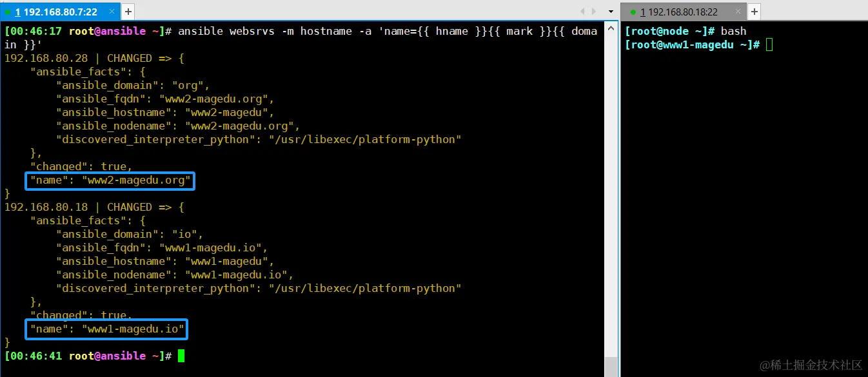Click the ansible_fqdn "www1-magedu.io" line
This screenshot has height=377, width=868.
(162, 247)
